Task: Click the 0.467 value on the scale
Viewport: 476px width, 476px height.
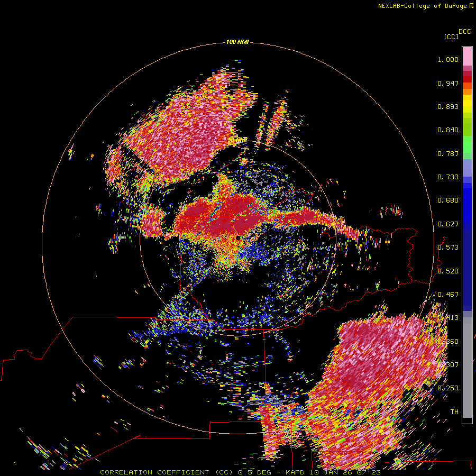Action: point(448,295)
